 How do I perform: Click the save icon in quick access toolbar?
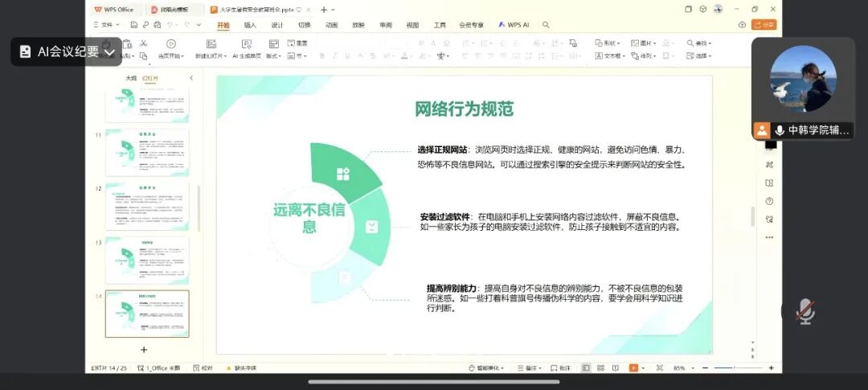(134, 25)
